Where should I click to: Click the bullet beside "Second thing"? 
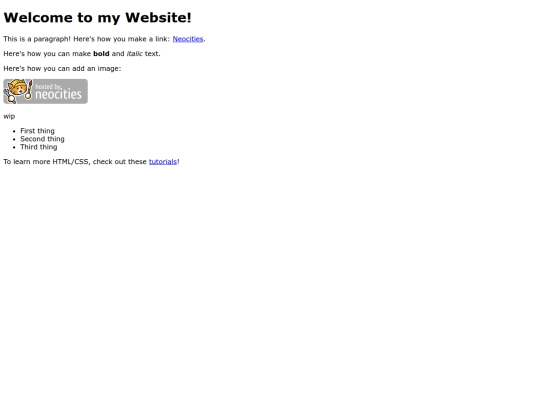(14, 139)
